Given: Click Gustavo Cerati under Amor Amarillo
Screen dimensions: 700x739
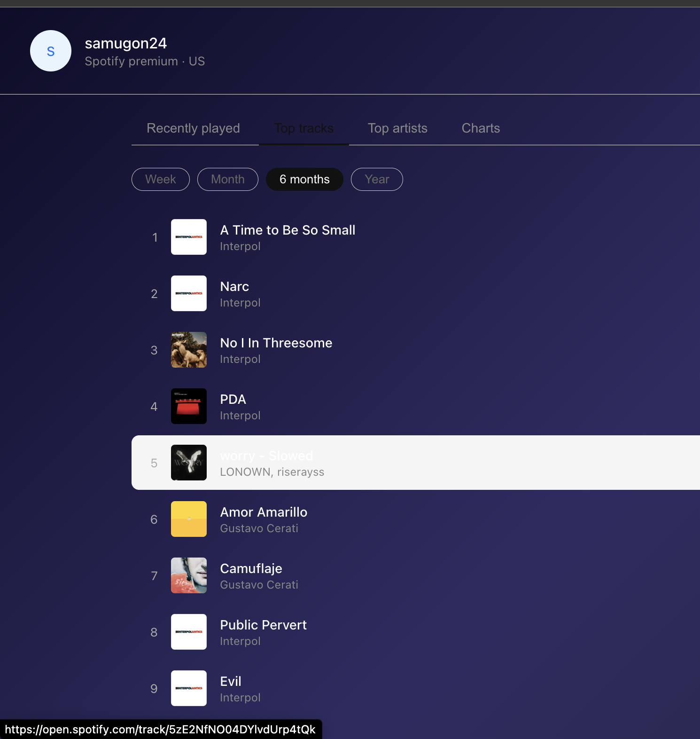Looking at the screenshot, I should tap(259, 528).
